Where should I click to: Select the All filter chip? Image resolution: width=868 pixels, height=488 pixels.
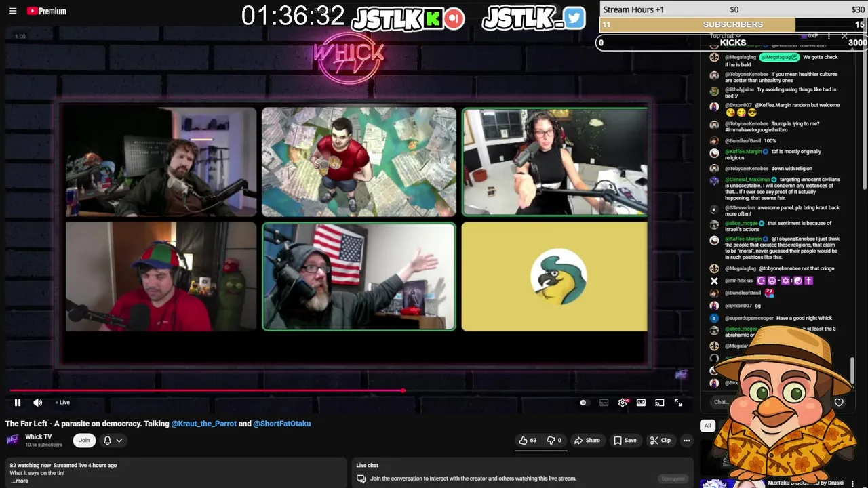coord(707,426)
